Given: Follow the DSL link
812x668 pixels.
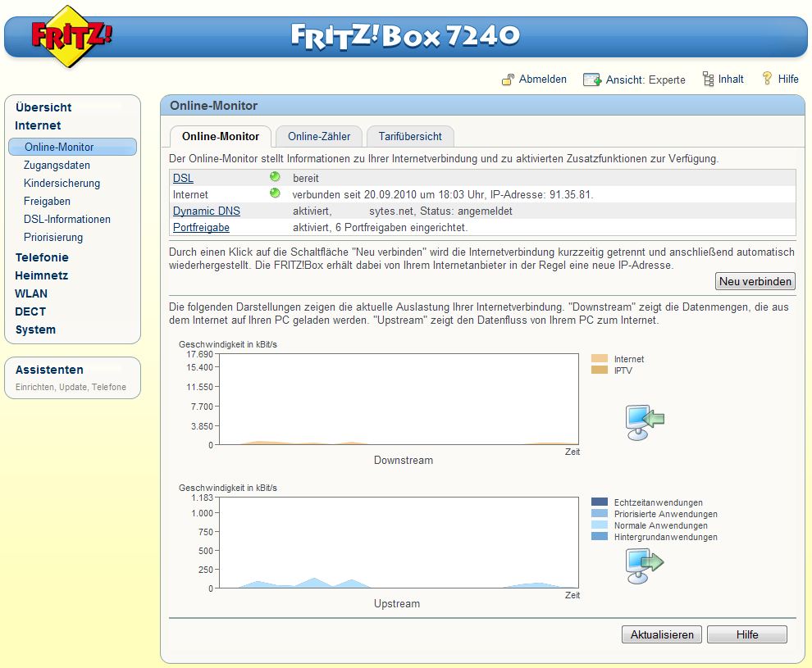Looking at the screenshot, I should point(183,178).
